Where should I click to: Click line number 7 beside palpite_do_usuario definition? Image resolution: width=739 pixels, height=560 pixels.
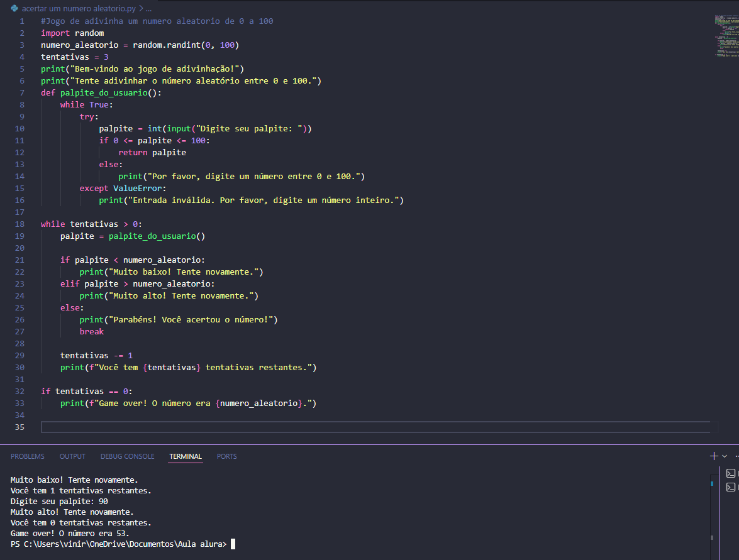(x=21, y=93)
